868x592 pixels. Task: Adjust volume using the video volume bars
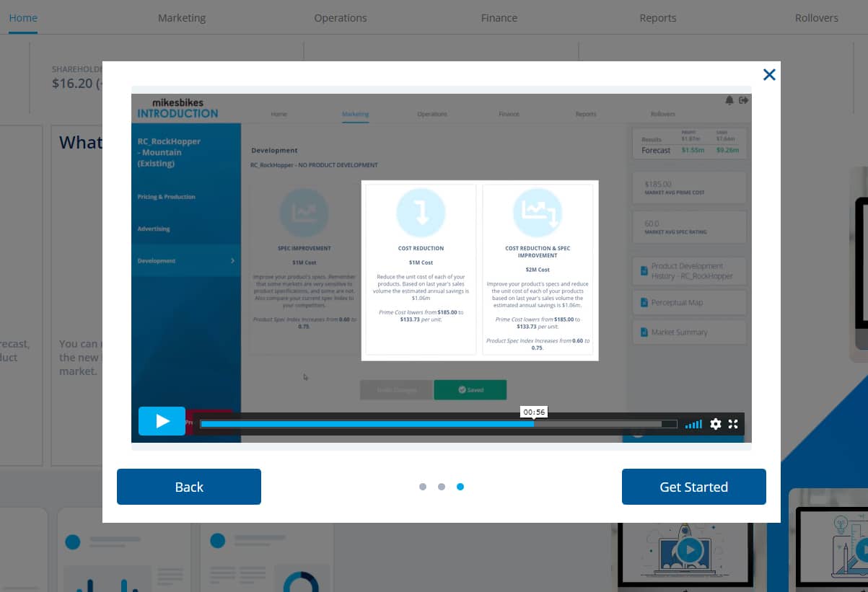tap(693, 424)
